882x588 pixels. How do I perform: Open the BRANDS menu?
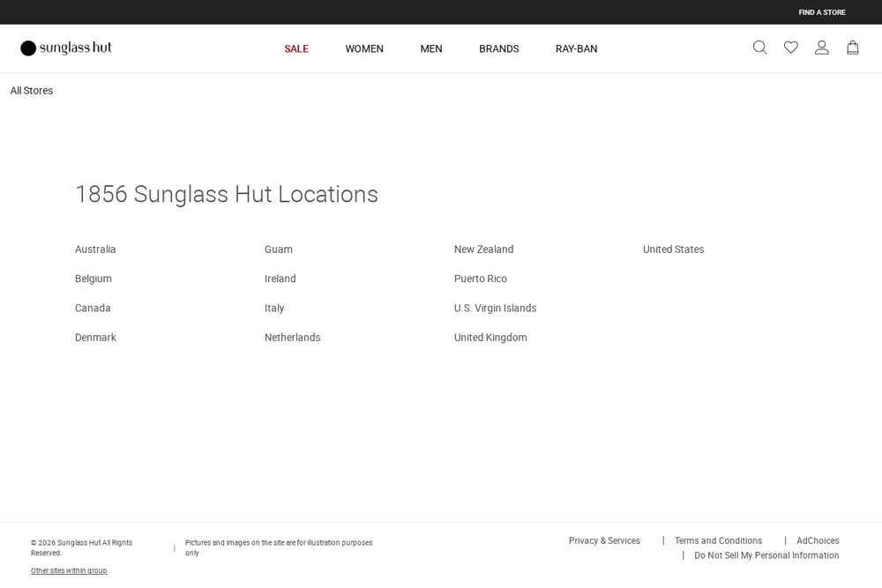pos(499,48)
